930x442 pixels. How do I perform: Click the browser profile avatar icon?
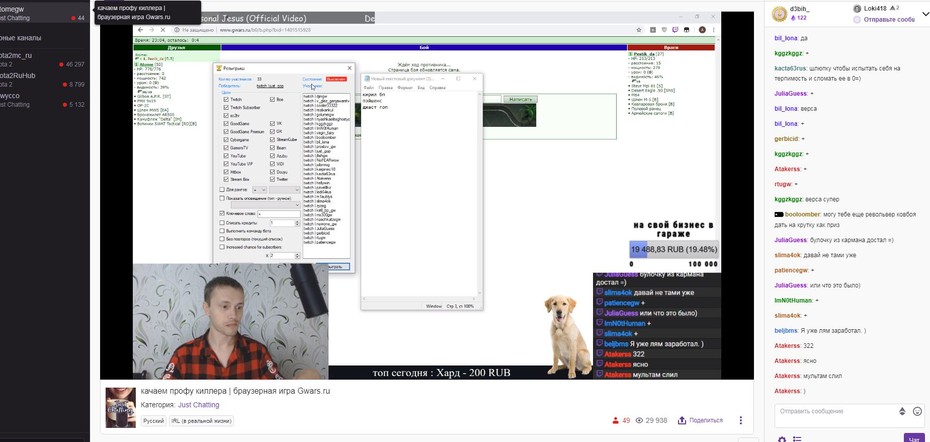coord(702,30)
